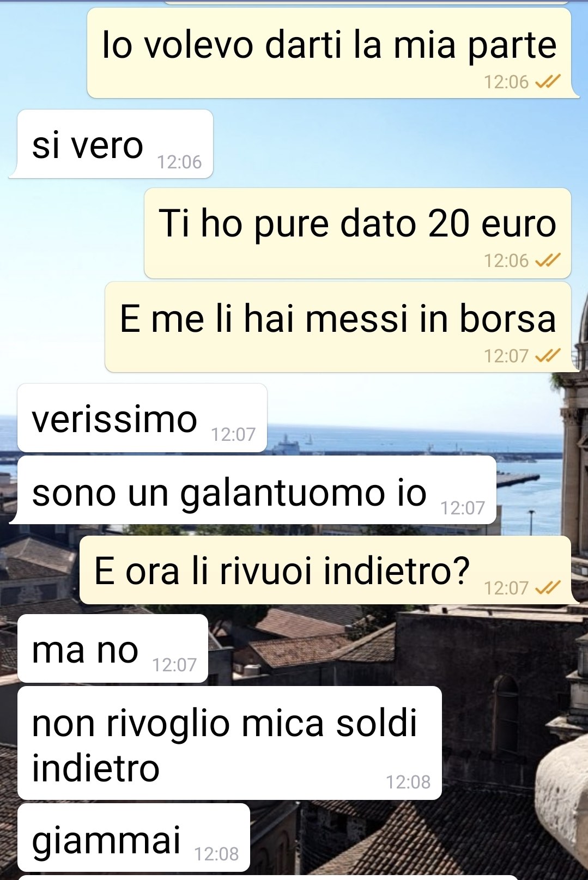Tap the double ticks on 'E ora li rivuoi indietro?'
This screenshot has width=588, height=880.
548,588
